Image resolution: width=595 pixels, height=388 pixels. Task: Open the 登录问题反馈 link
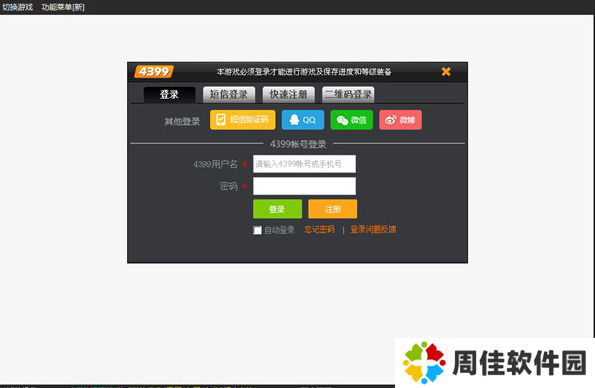373,230
